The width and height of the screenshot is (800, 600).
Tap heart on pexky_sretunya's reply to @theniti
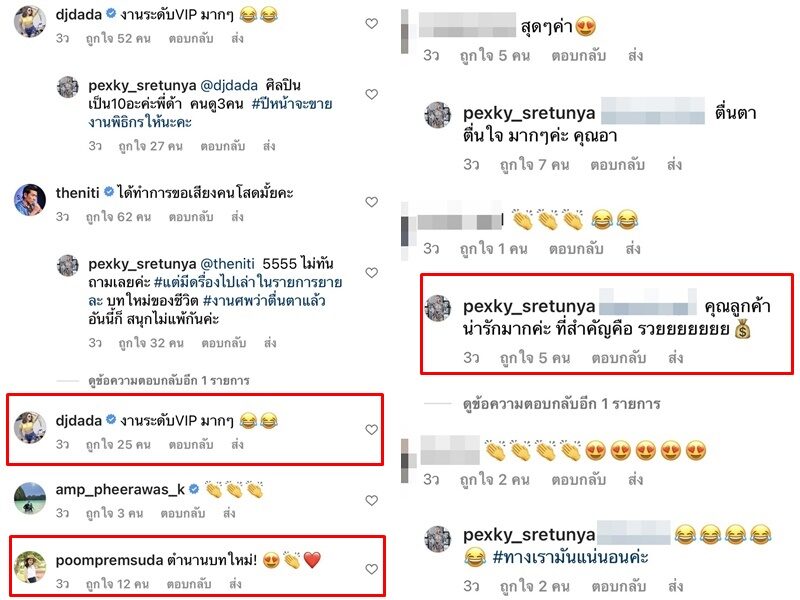(371, 273)
